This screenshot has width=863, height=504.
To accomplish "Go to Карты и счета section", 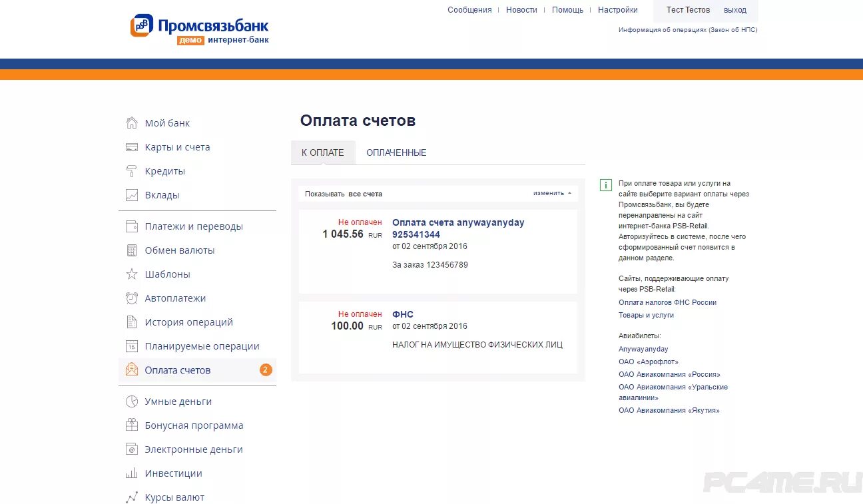I will pos(177,147).
